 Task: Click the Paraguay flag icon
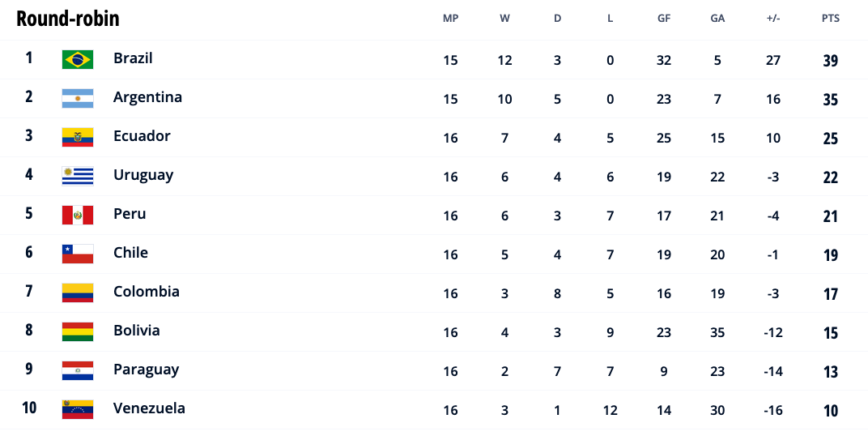pos(78,370)
